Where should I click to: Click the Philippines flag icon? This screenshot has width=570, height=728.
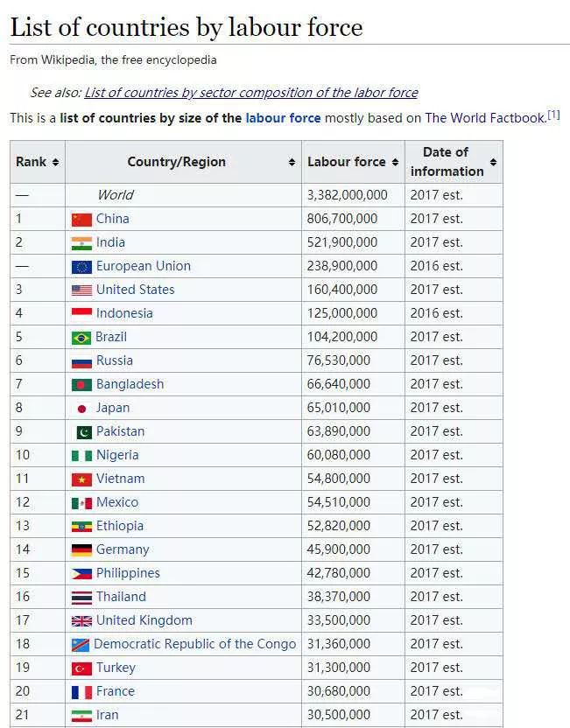(81, 574)
